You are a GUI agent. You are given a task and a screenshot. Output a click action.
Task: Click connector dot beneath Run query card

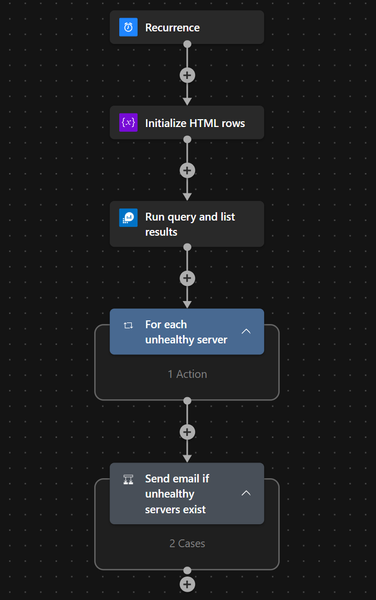[187, 248]
